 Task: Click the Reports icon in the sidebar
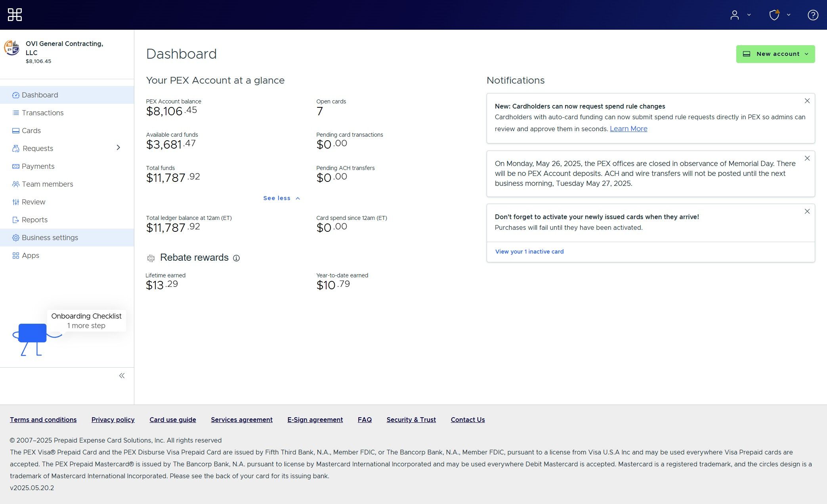tap(15, 220)
